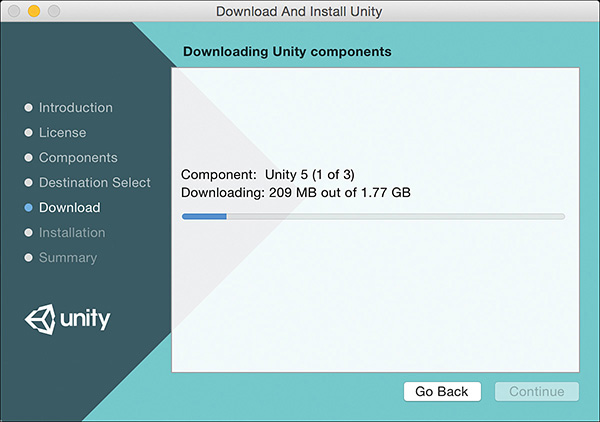Click the 'Component: Unity 5 (1 of 3)' text
600x422 pixels.
click(x=268, y=174)
